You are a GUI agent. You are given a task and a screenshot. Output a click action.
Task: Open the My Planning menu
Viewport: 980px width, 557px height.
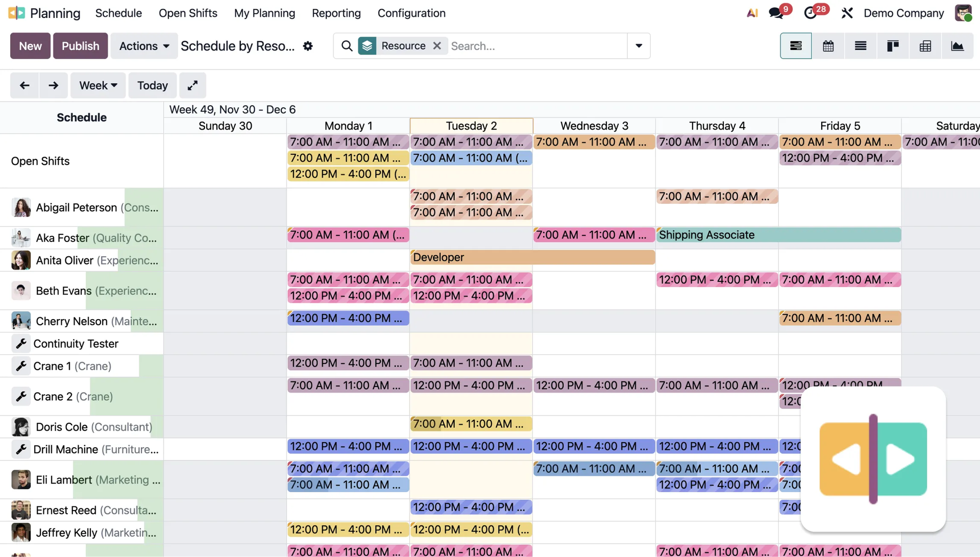coord(264,13)
